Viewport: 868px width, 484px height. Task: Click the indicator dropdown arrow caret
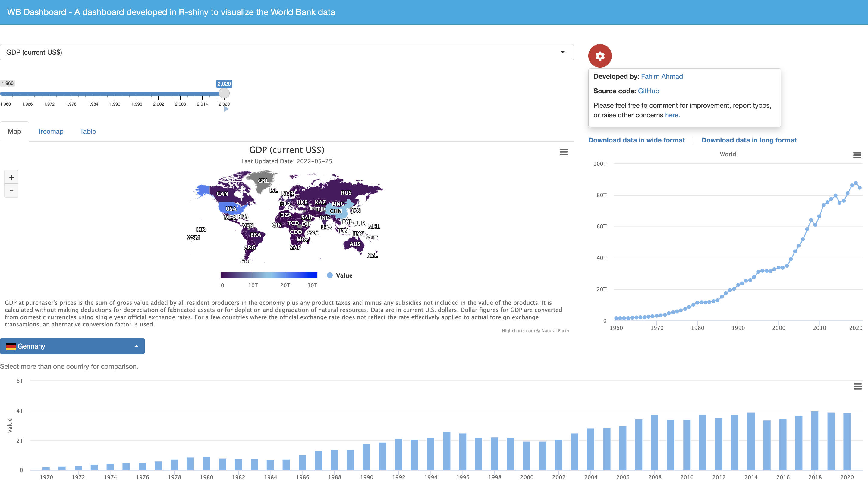coord(562,52)
